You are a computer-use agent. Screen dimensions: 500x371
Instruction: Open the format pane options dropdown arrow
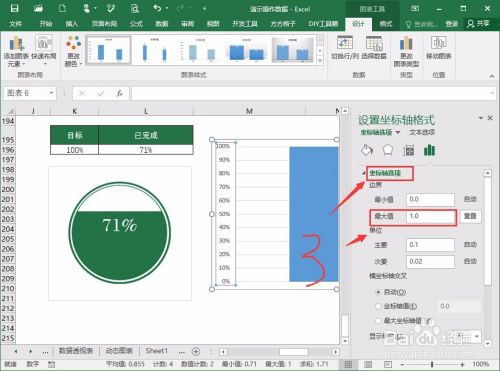click(x=480, y=118)
